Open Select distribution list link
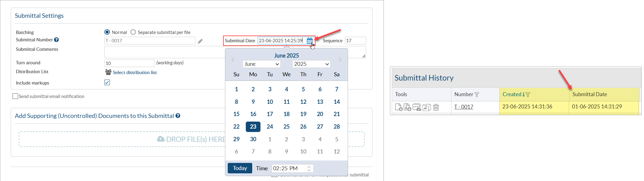This screenshot has width=644, height=181. pyautogui.click(x=135, y=73)
